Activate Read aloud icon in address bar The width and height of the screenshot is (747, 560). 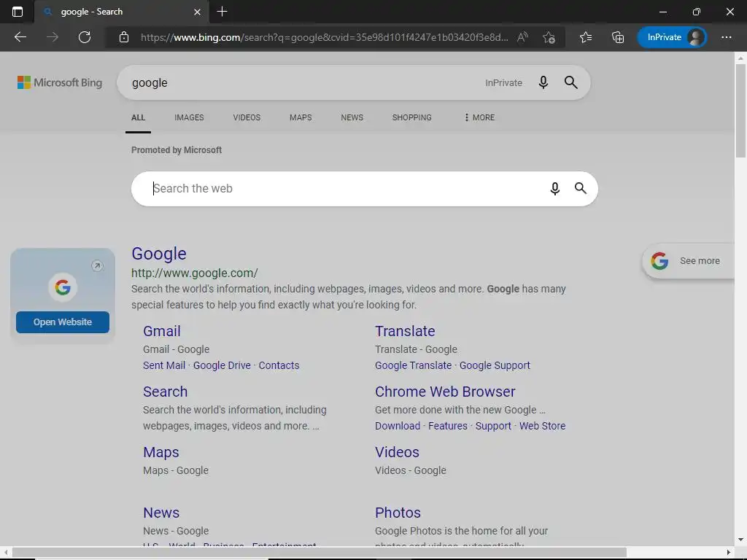click(522, 37)
